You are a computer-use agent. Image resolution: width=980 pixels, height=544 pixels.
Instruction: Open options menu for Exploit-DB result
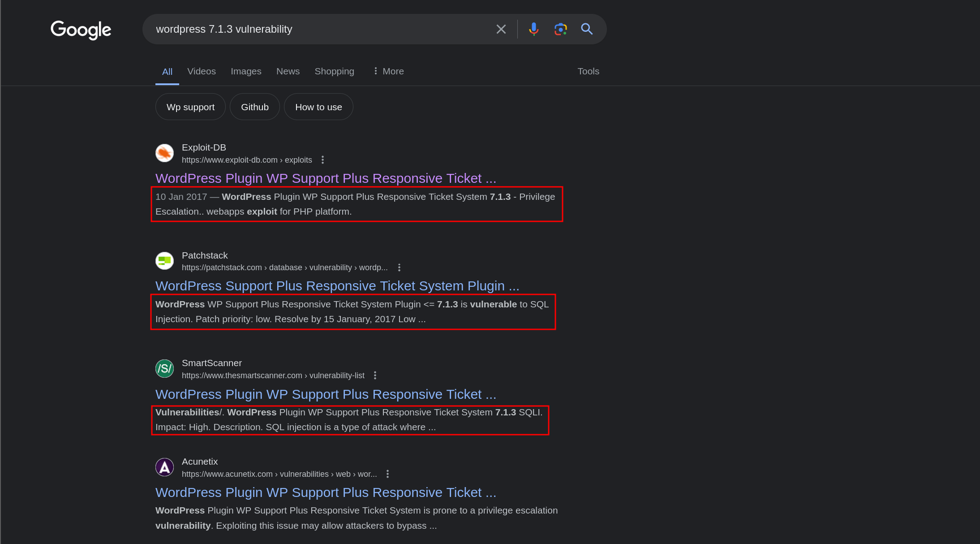322,160
